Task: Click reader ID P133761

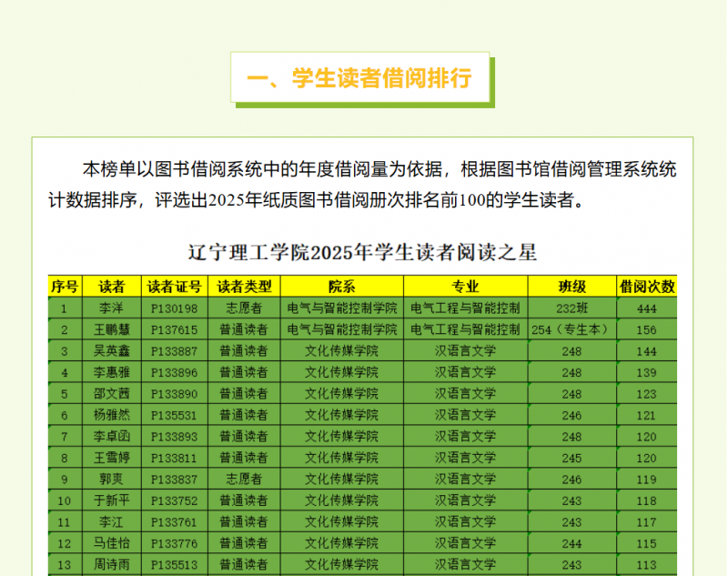Action: click(175, 522)
